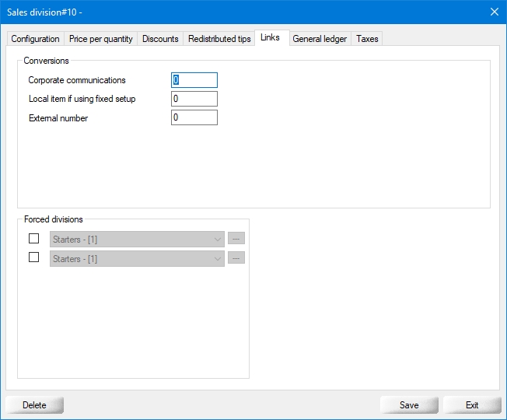The width and height of the screenshot is (507, 420).
Task: Click the Corporate communications input field
Action: click(x=194, y=80)
